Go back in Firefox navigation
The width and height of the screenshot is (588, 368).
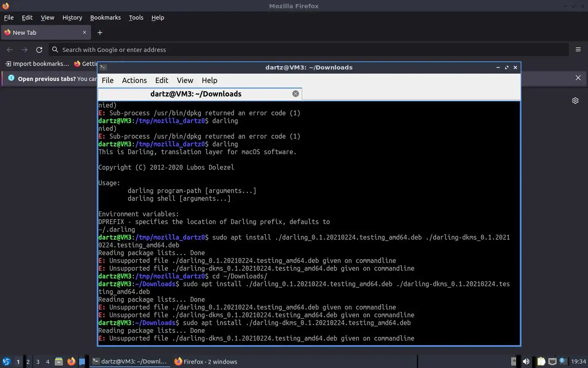pos(10,50)
